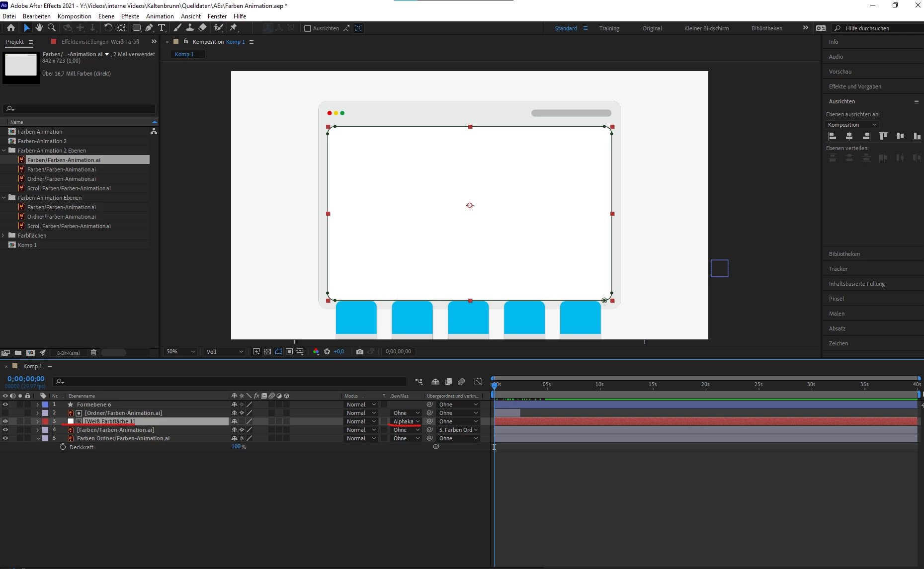Expand the Farbflächen folder

click(x=3, y=236)
